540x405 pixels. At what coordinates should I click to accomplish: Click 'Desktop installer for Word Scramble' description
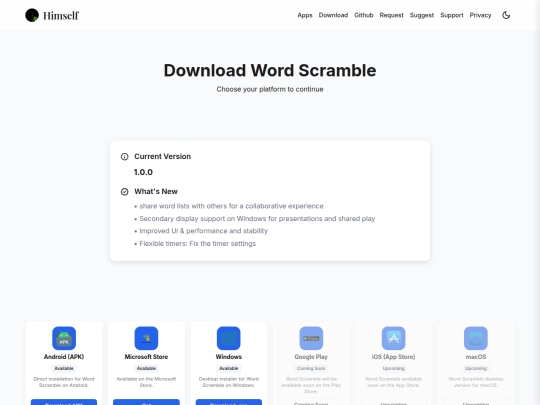(229, 382)
